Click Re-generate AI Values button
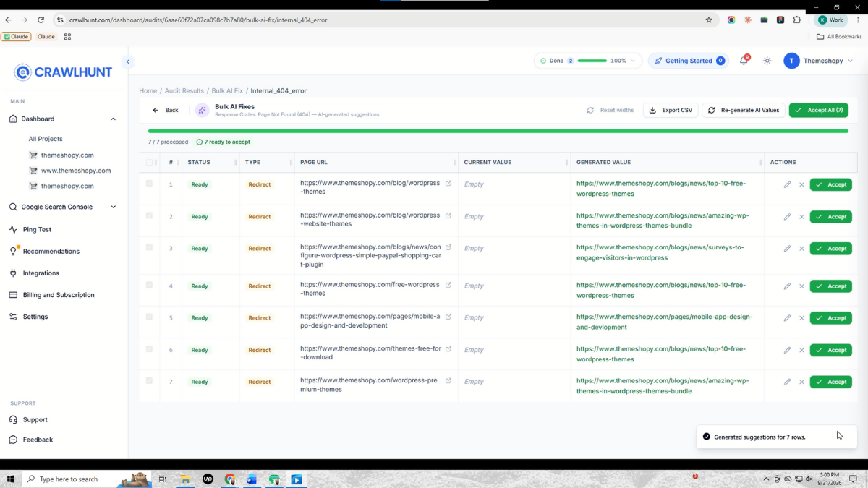Image resolution: width=868 pixels, height=488 pixels. click(x=744, y=111)
